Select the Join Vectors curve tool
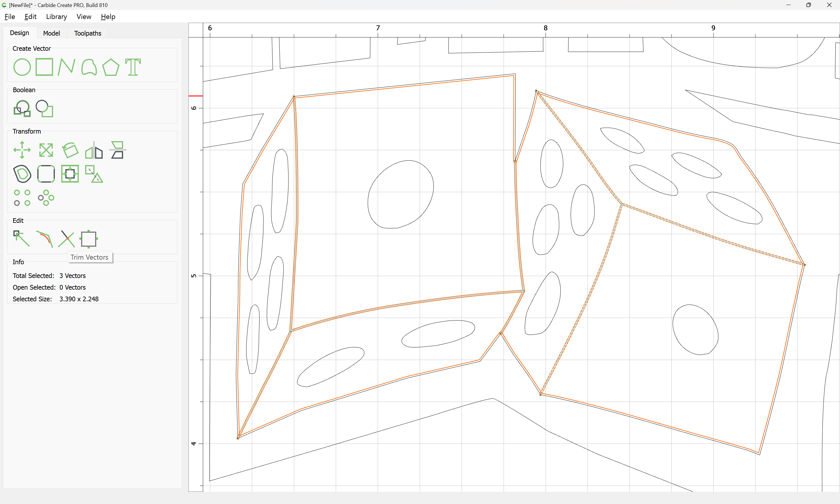 click(x=44, y=239)
